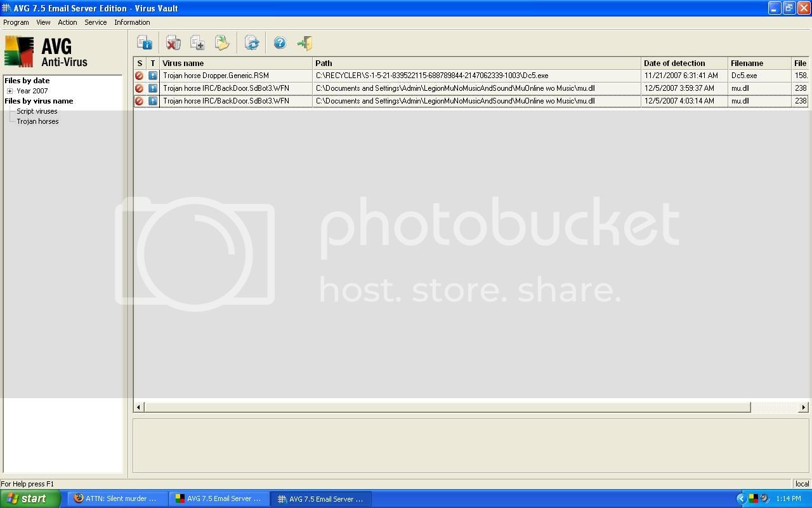
Task: Click the mu.dll path in the 3:59:37 AM row
Action: click(x=455, y=88)
